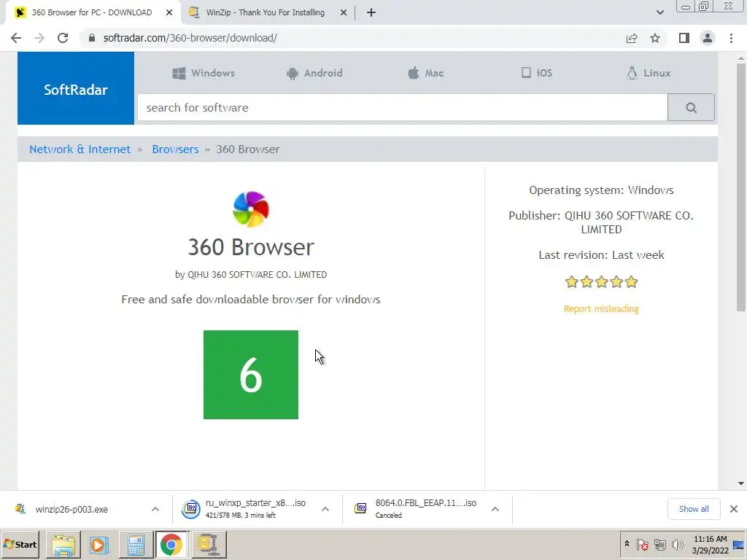Select the iOS platform menu item
Image resolution: width=747 pixels, height=560 pixels.
coord(537,73)
